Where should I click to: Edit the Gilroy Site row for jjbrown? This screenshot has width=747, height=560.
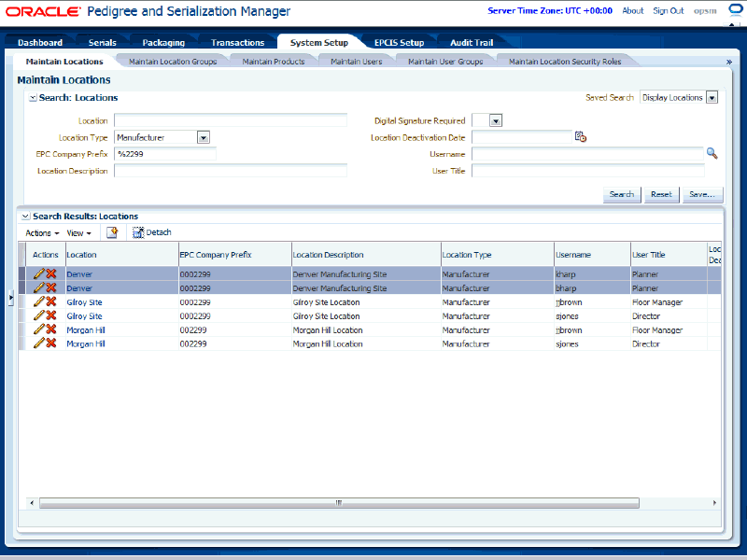[x=39, y=301]
